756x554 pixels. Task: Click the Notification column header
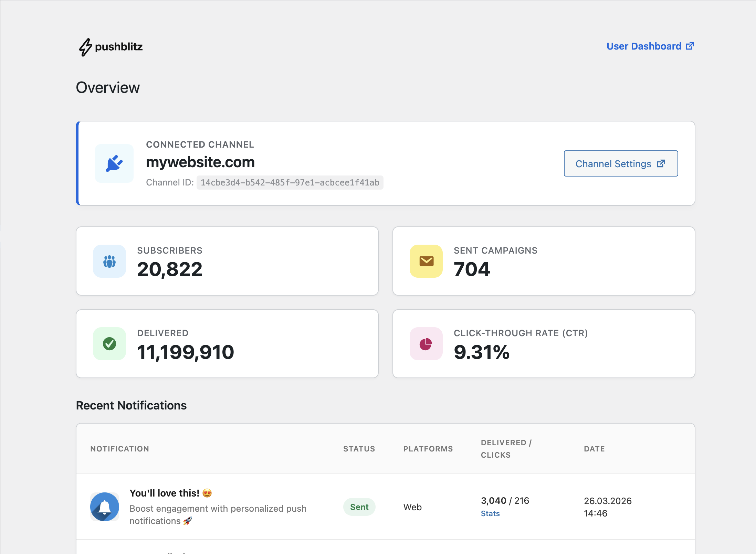click(120, 449)
